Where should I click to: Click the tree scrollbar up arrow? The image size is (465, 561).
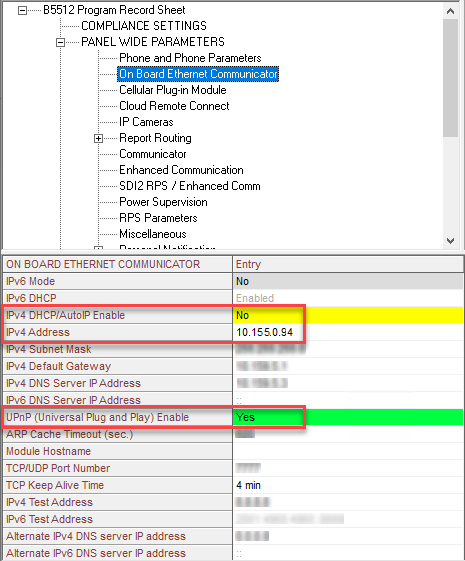pyautogui.click(x=450, y=11)
